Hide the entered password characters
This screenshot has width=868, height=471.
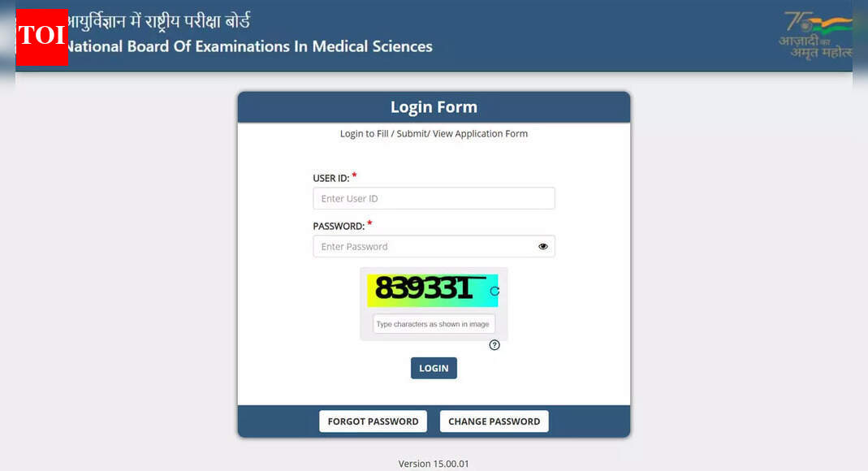point(542,245)
